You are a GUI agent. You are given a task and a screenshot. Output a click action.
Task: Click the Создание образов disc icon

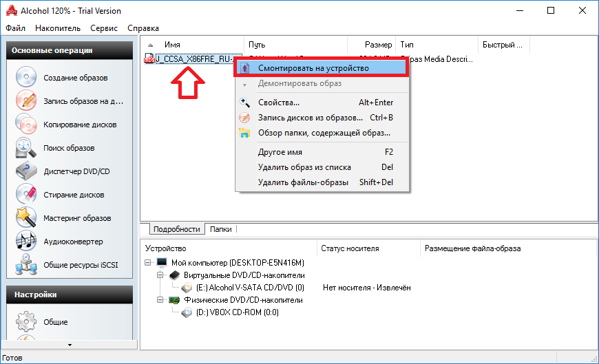[x=26, y=77]
